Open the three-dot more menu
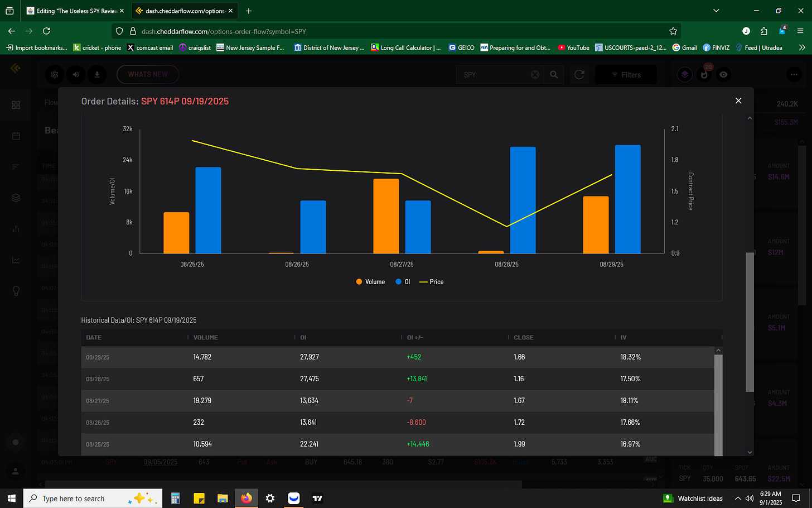The height and width of the screenshot is (508, 812). click(x=794, y=74)
